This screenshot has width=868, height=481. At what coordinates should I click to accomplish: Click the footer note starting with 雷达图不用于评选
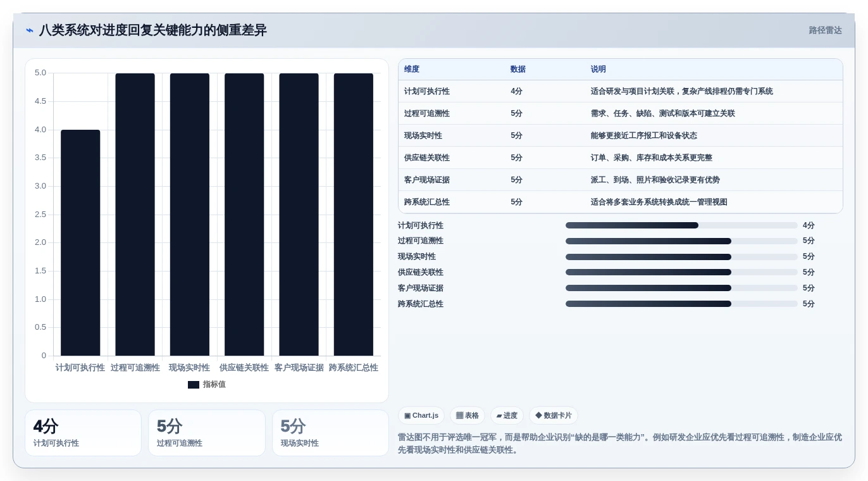click(620, 444)
